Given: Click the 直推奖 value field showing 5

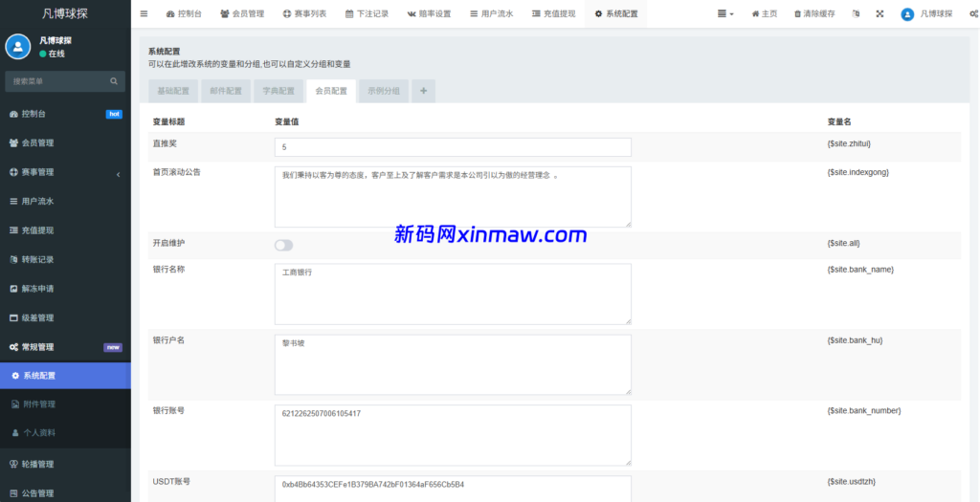Looking at the screenshot, I should tap(453, 147).
